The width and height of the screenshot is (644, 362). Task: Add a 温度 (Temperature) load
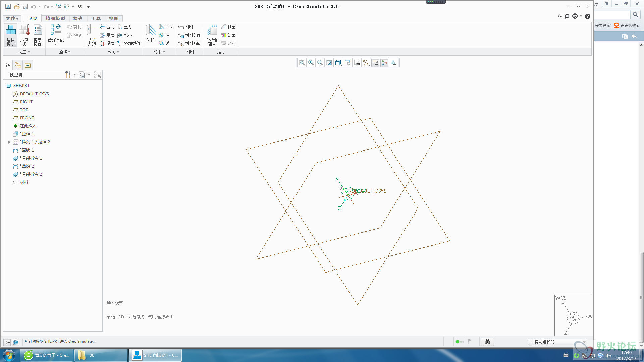pyautogui.click(x=107, y=43)
